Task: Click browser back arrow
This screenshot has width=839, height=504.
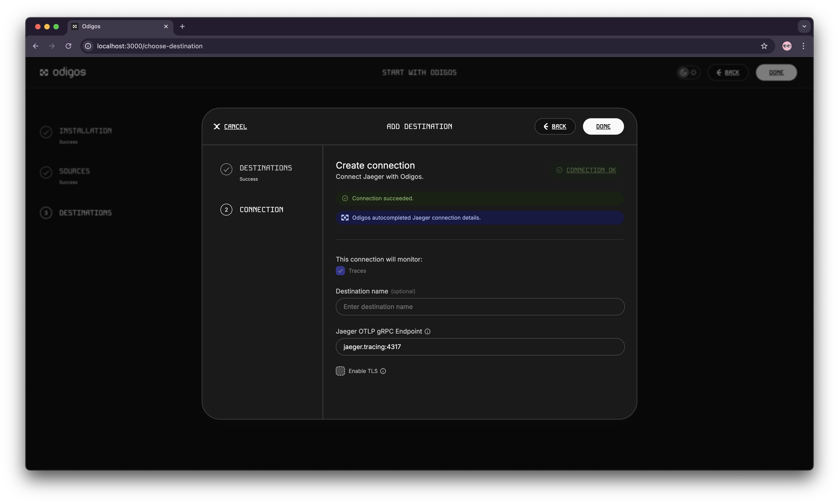Action: pos(36,46)
